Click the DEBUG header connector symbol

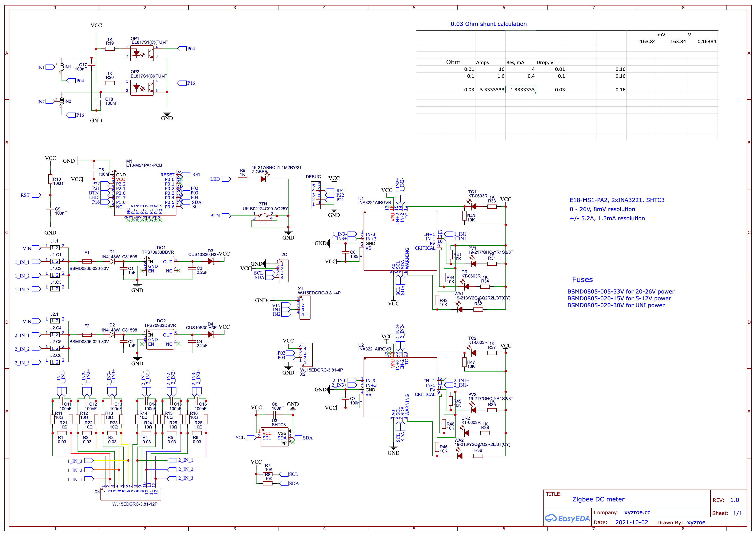tap(316, 195)
